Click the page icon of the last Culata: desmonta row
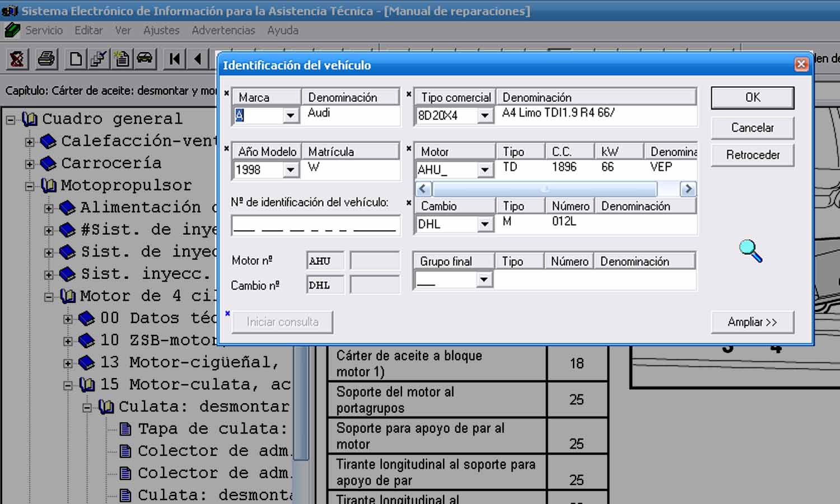The image size is (840, 504). [126, 496]
